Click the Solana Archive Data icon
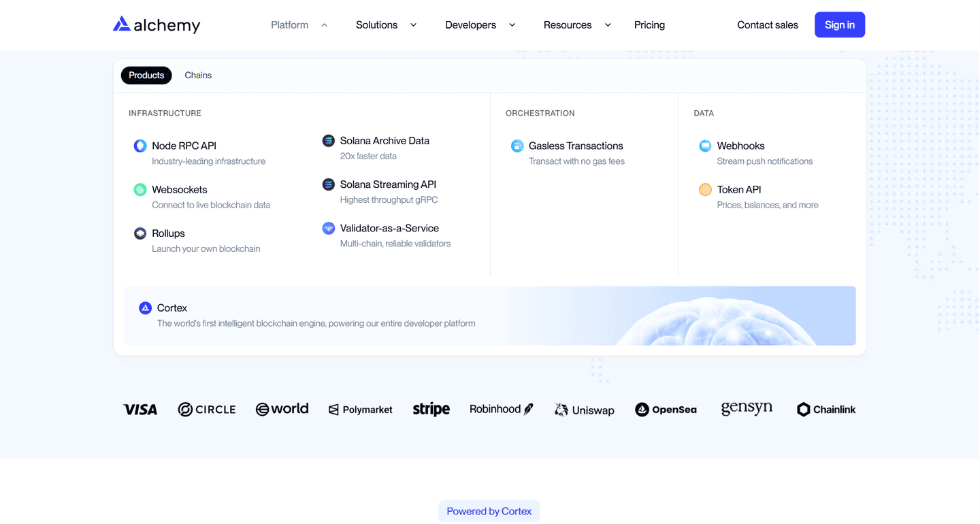This screenshot has height=524, width=980. pyautogui.click(x=329, y=141)
